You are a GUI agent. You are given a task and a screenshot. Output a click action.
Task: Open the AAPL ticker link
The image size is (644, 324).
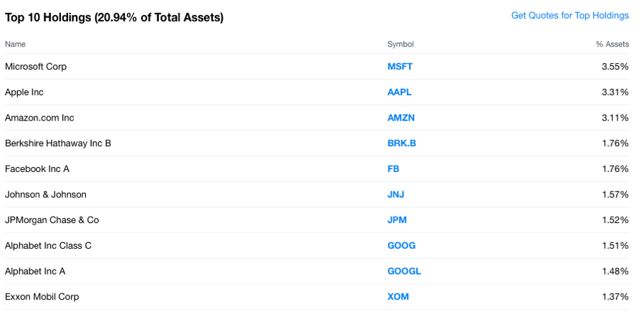click(399, 92)
